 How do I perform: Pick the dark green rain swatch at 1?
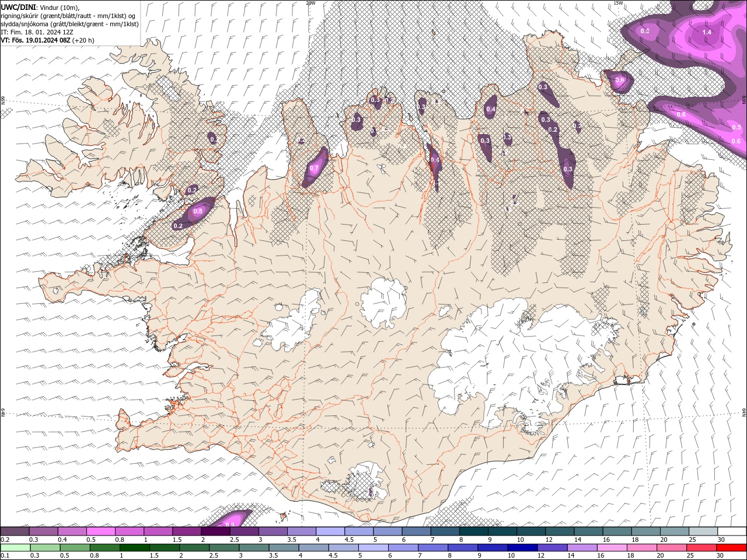pos(135,548)
